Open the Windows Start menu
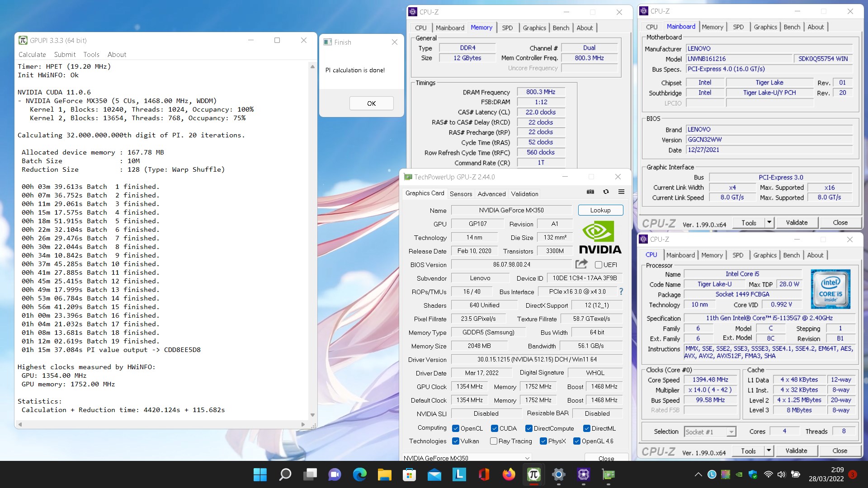The width and height of the screenshot is (868, 488). (260, 474)
